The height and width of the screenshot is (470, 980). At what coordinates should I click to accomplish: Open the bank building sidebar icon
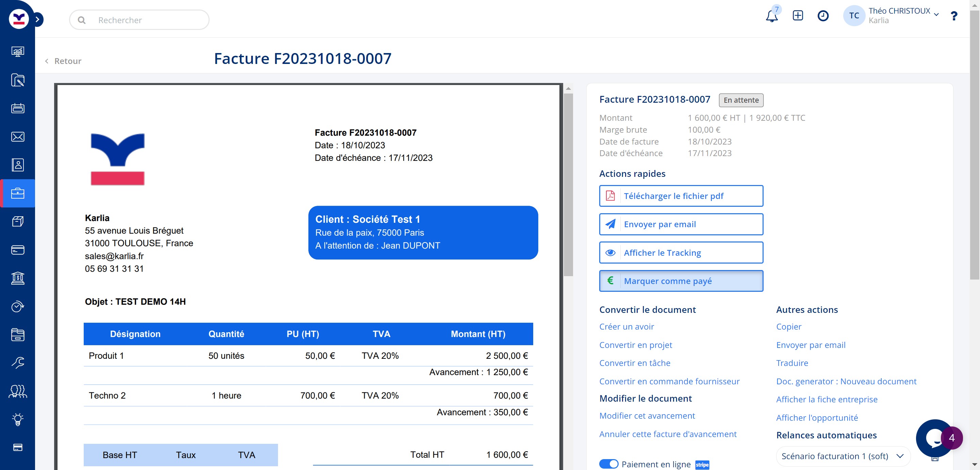(x=17, y=278)
